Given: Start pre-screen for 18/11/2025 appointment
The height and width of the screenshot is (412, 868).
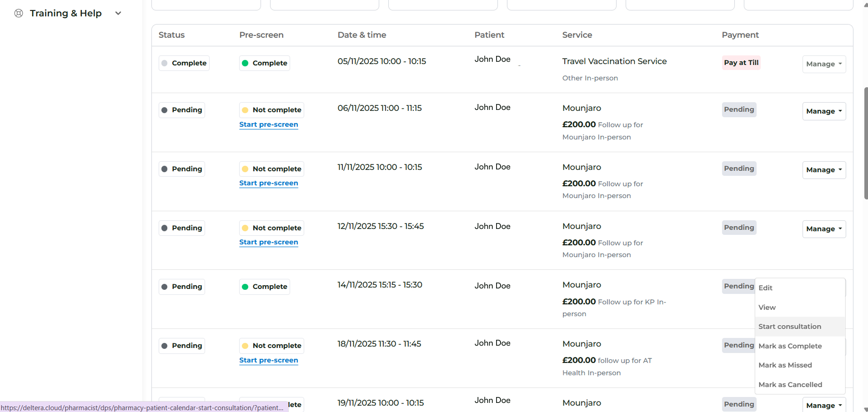Looking at the screenshot, I should point(268,360).
